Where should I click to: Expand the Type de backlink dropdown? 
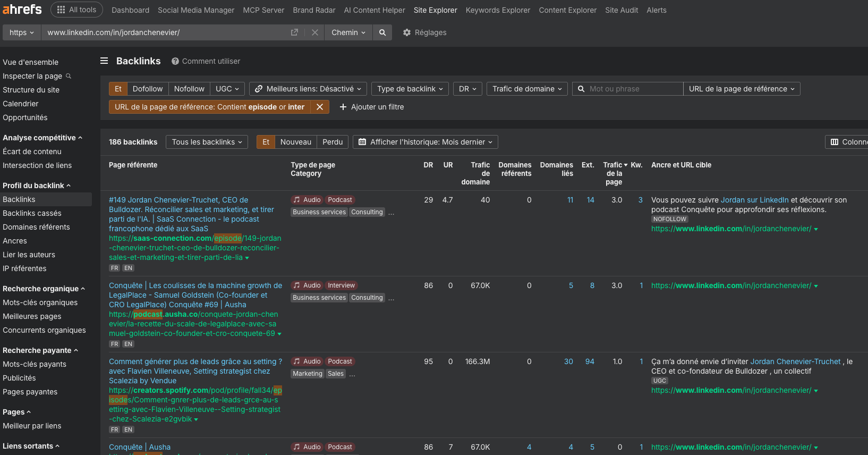410,89
